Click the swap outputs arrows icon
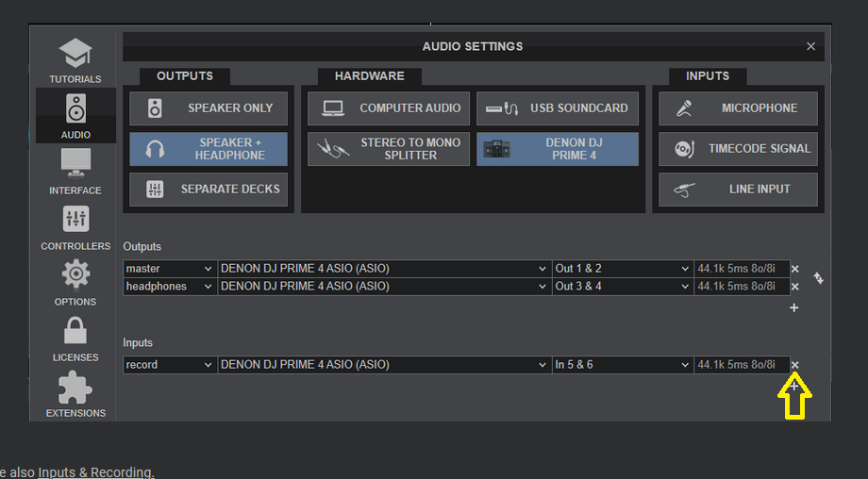This screenshot has height=479, width=868. click(x=818, y=277)
